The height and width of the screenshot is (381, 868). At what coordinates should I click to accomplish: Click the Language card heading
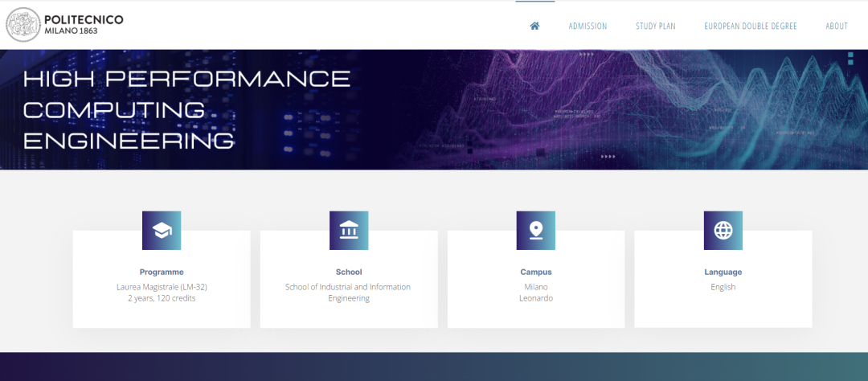[x=723, y=272]
